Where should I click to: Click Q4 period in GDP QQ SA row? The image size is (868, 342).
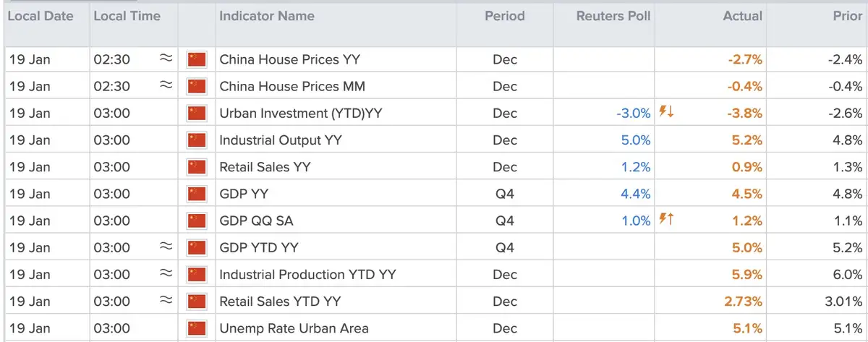tap(505, 221)
